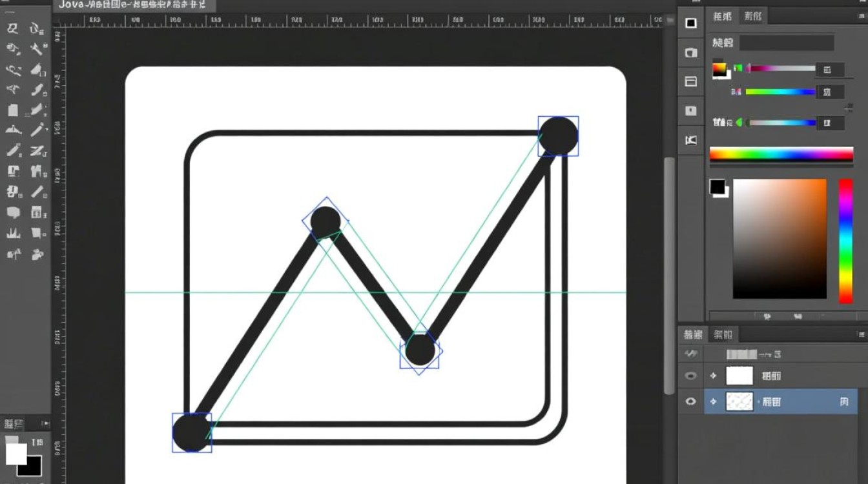Click the lock icon on the highlighted layer

coord(843,401)
